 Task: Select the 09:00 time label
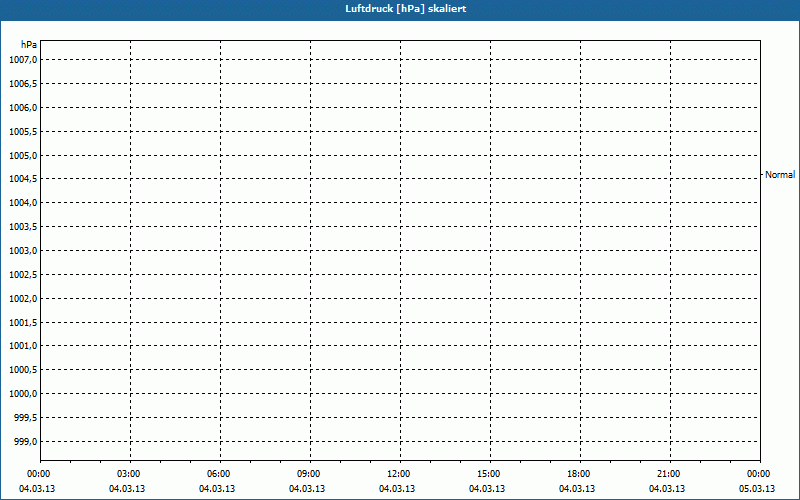(x=308, y=474)
